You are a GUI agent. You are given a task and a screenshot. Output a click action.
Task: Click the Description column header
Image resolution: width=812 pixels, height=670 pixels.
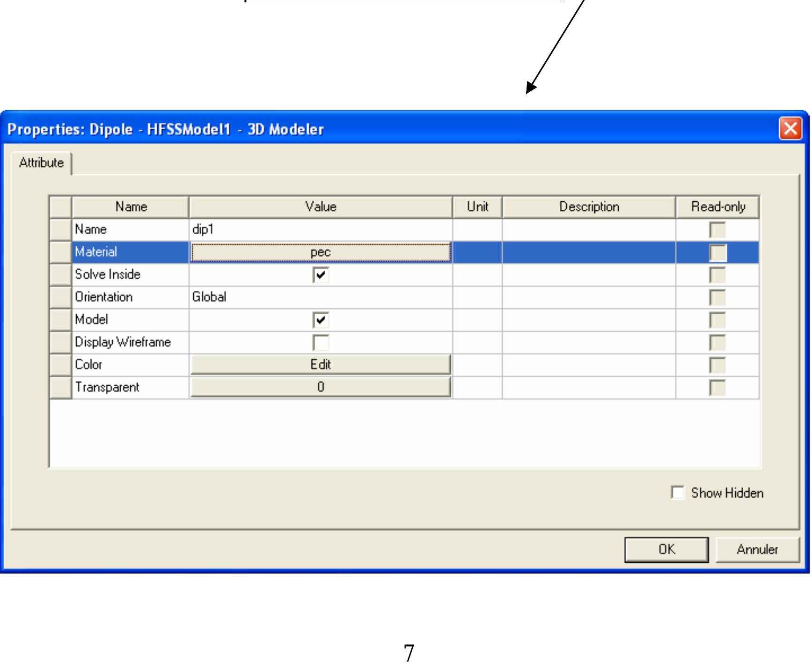coord(589,207)
